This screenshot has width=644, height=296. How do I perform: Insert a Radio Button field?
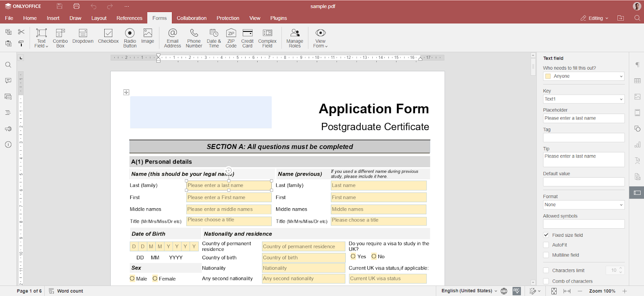(x=130, y=38)
